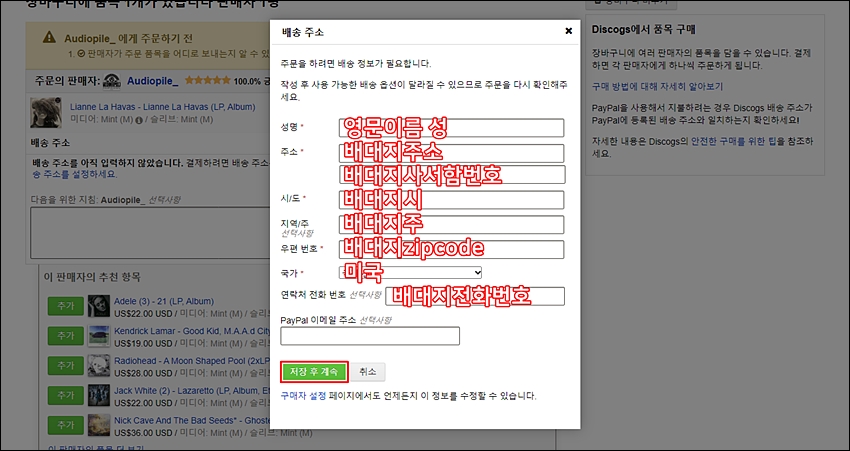Open the 구매자 설정 link
This screenshot has width=850, height=451.
303,396
